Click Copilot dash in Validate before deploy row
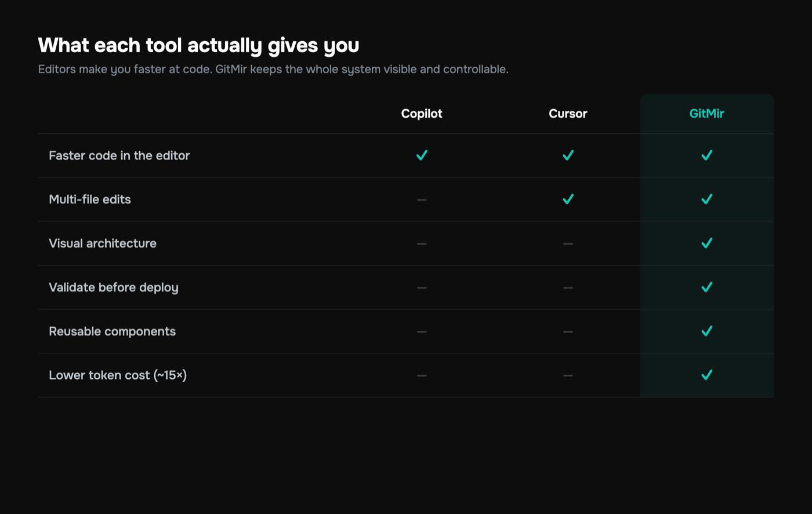 click(x=422, y=288)
